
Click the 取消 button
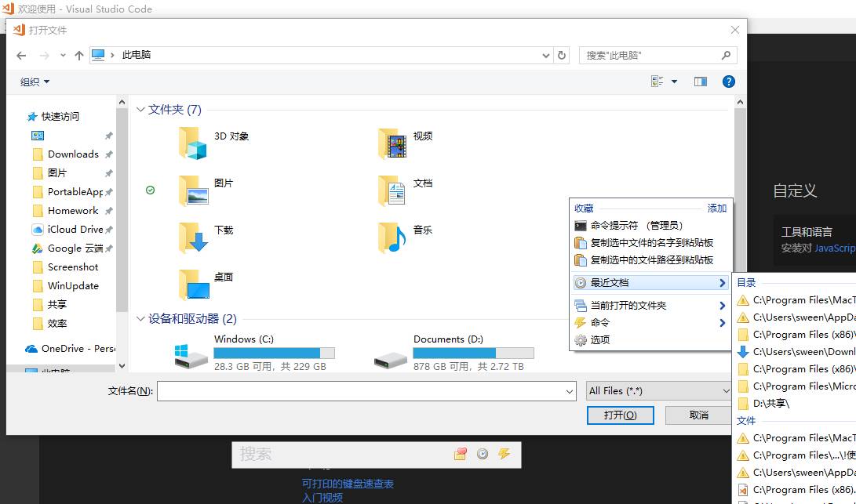point(698,415)
